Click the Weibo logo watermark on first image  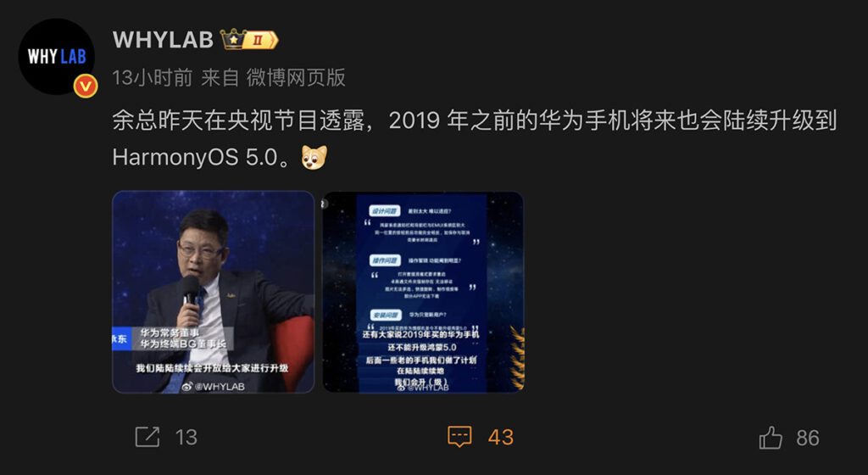coord(187,387)
